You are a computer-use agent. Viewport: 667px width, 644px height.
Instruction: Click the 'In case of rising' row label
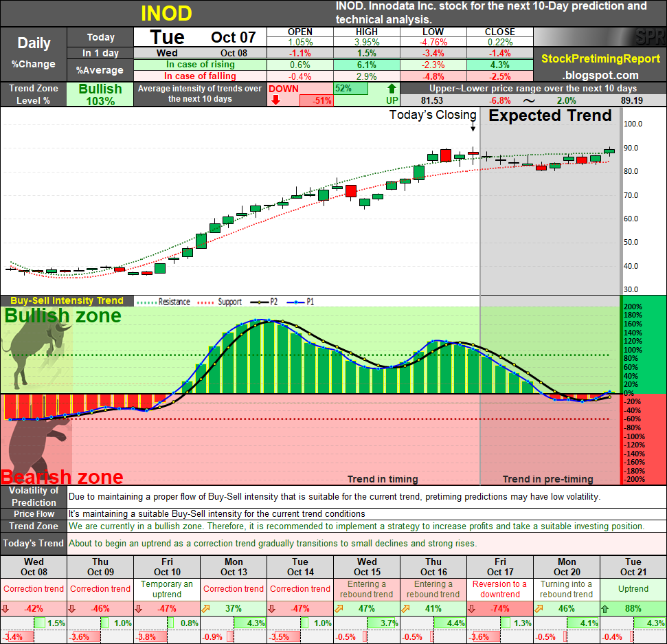pos(201,65)
